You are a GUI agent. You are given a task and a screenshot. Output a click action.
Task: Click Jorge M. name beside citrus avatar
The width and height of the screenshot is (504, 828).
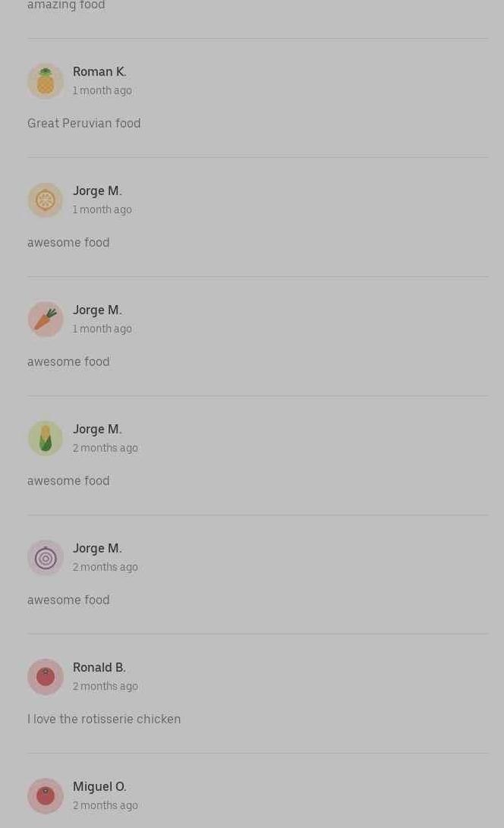(97, 190)
